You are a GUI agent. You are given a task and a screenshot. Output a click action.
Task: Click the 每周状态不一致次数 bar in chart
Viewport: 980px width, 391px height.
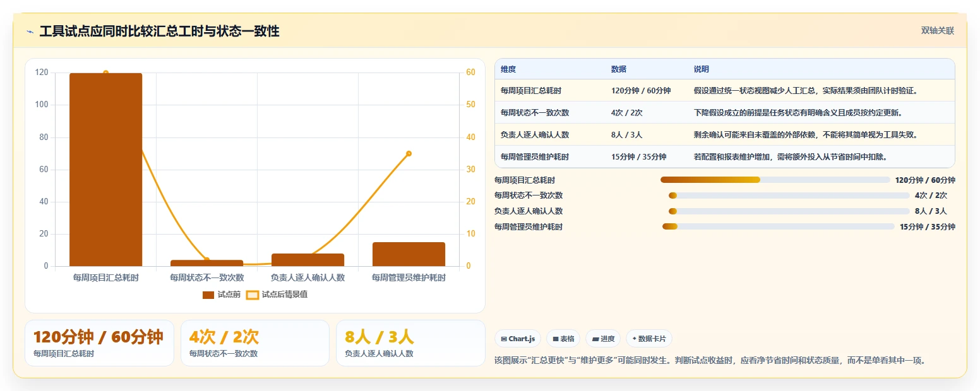click(206, 263)
